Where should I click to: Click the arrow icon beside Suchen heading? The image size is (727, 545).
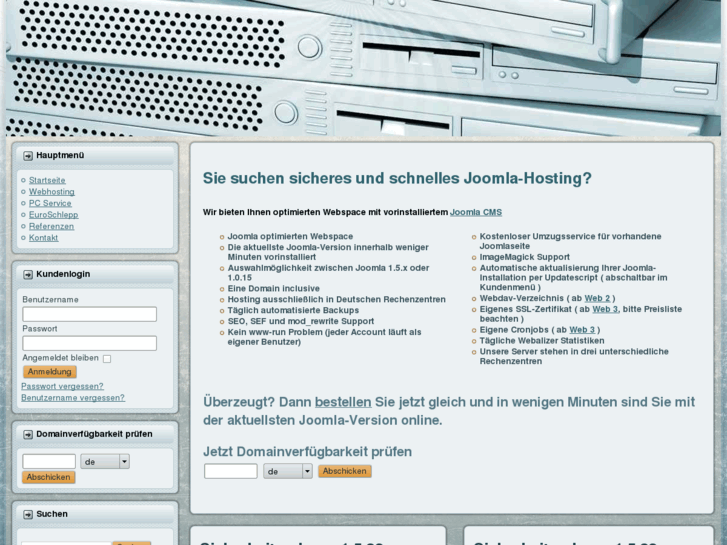point(28,514)
